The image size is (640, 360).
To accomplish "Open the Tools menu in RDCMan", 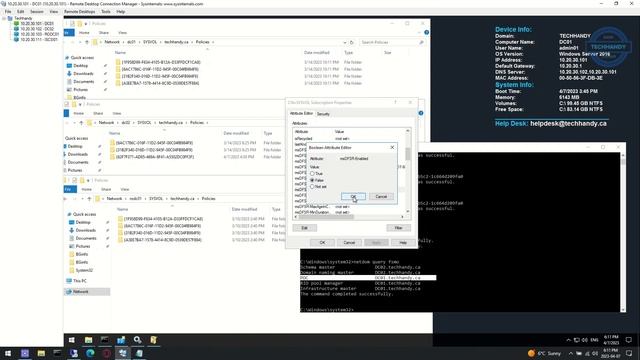I will [106, 12].
